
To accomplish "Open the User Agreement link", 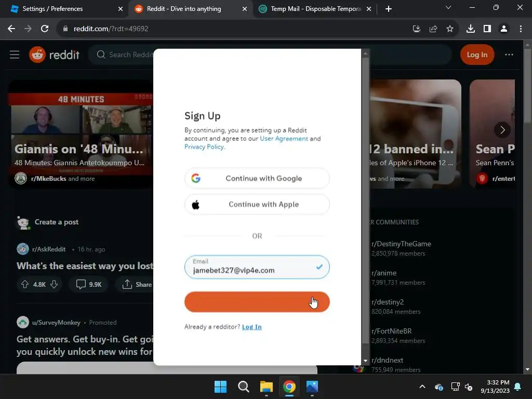I will point(284,138).
